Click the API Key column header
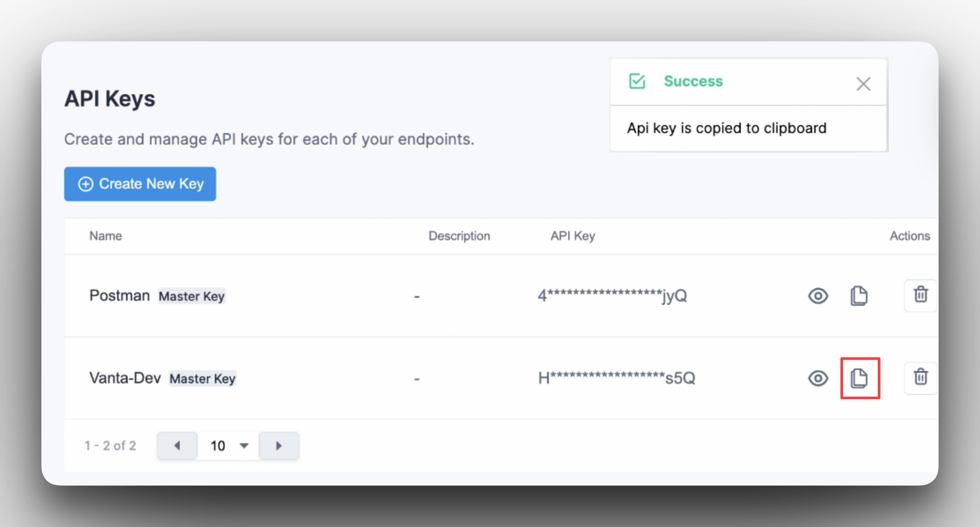 pyautogui.click(x=573, y=236)
